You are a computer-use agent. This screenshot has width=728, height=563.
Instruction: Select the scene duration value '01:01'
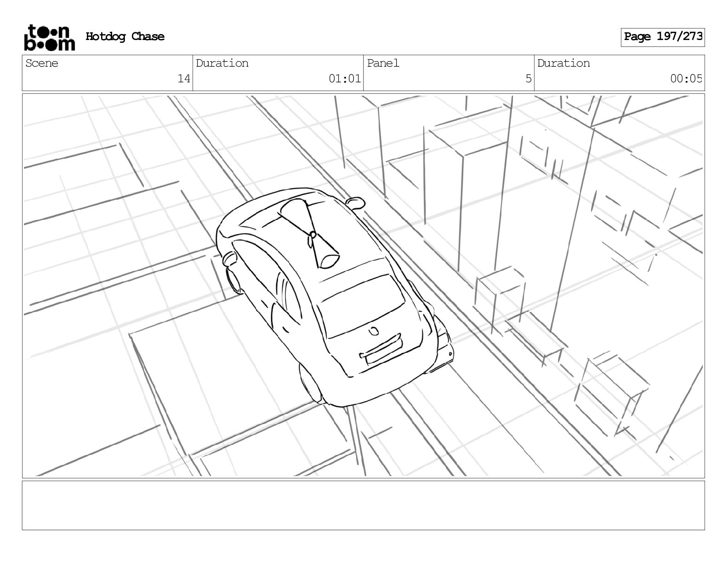click(345, 79)
